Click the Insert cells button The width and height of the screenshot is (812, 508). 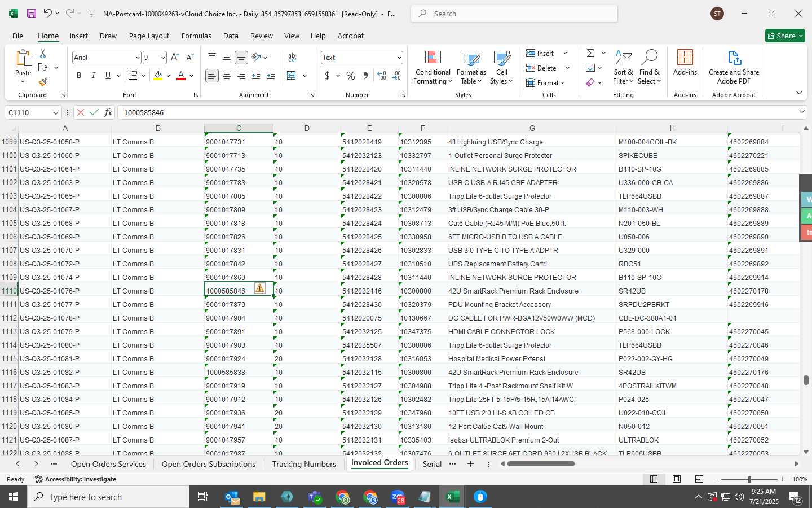pos(540,53)
